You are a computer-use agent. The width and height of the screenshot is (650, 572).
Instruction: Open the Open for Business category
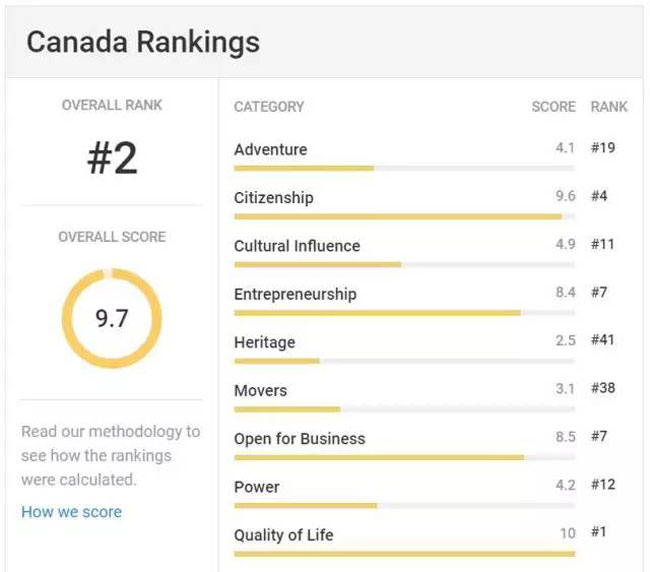299,438
